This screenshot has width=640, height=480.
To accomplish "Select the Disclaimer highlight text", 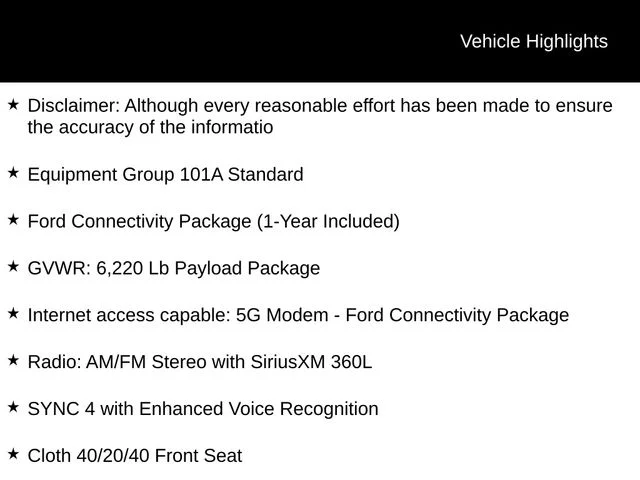I will point(320,116).
